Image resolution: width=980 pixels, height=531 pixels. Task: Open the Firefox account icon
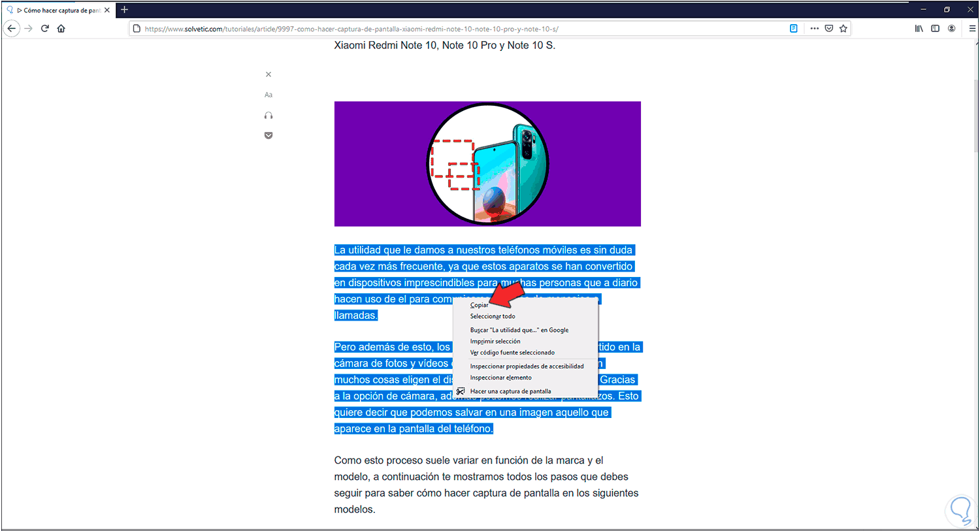pyautogui.click(x=951, y=29)
